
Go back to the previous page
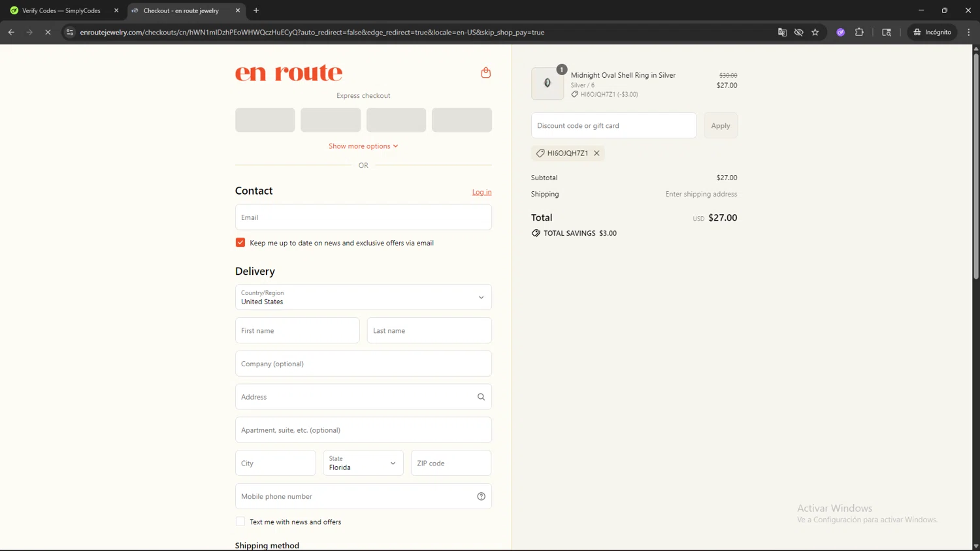pyautogui.click(x=11, y=32)
